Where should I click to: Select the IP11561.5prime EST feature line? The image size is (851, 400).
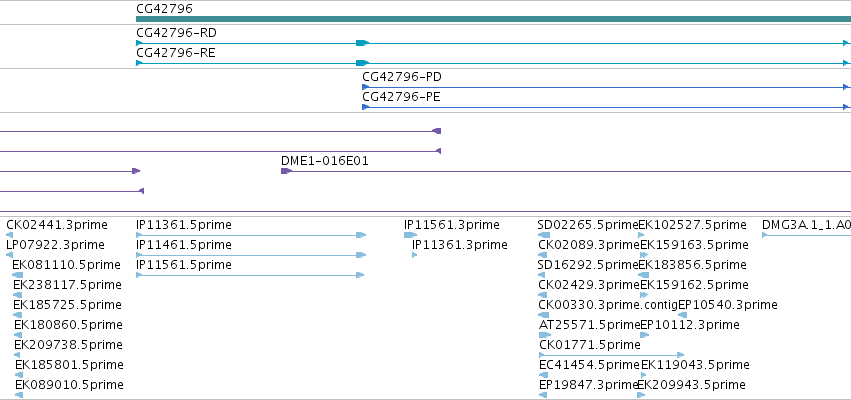tap(250, 275)
